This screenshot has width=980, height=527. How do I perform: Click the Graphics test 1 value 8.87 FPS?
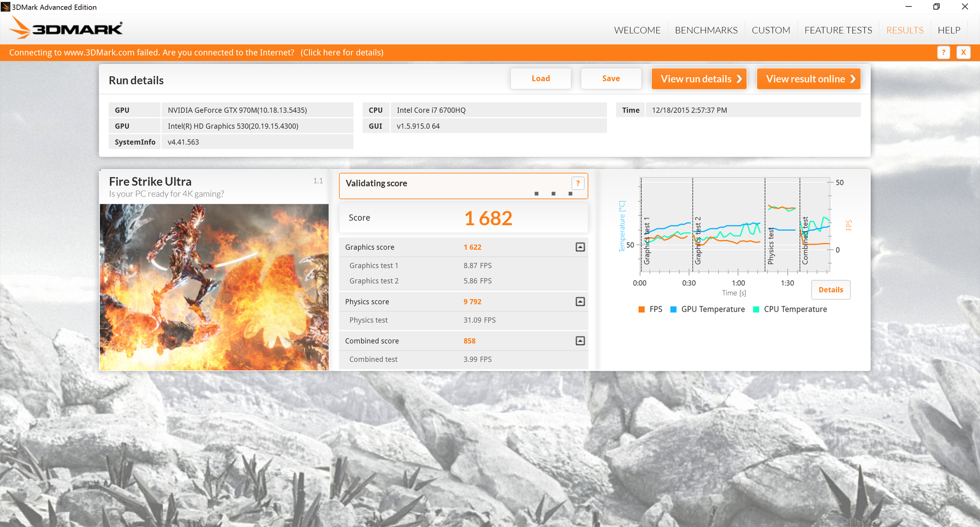point(478,266)
